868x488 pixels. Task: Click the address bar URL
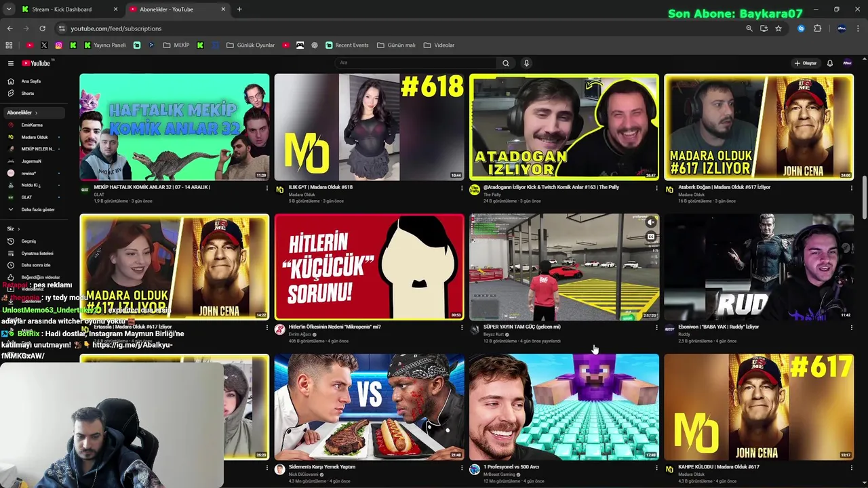116,28
